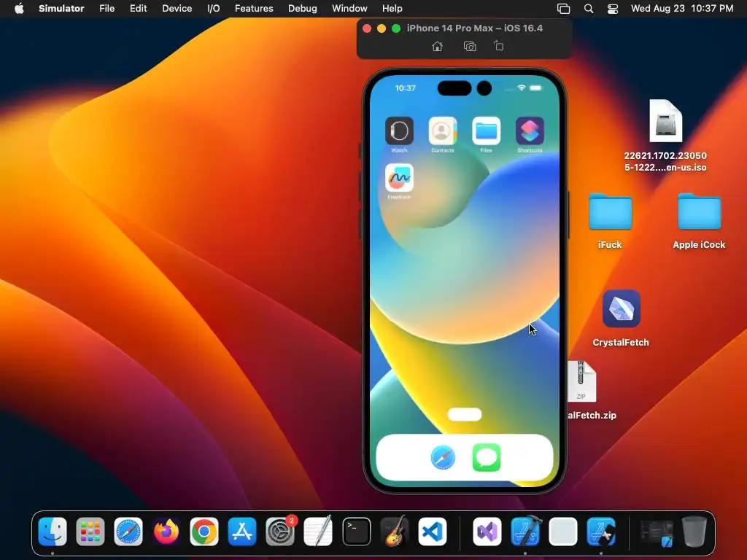Open the Watch app on iPhone
This screenshot has height=560, width=747.
(x=399, y=131)
